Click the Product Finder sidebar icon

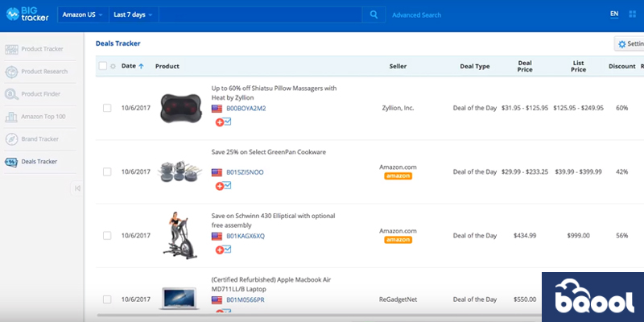click(11, 94)
